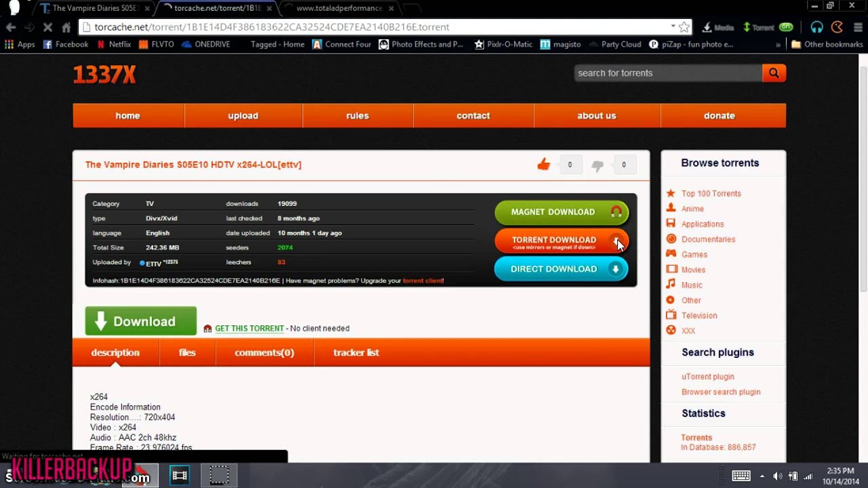
Task: Toggle the green 'on' extension switch
Action: [786, 27]
